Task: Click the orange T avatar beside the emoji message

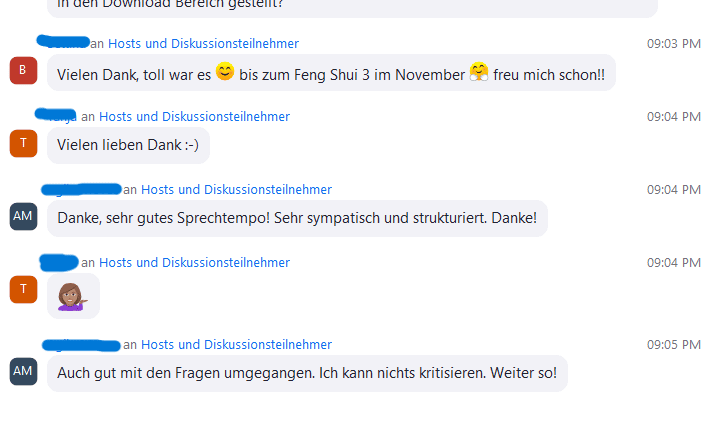Action: coord(23,289)
